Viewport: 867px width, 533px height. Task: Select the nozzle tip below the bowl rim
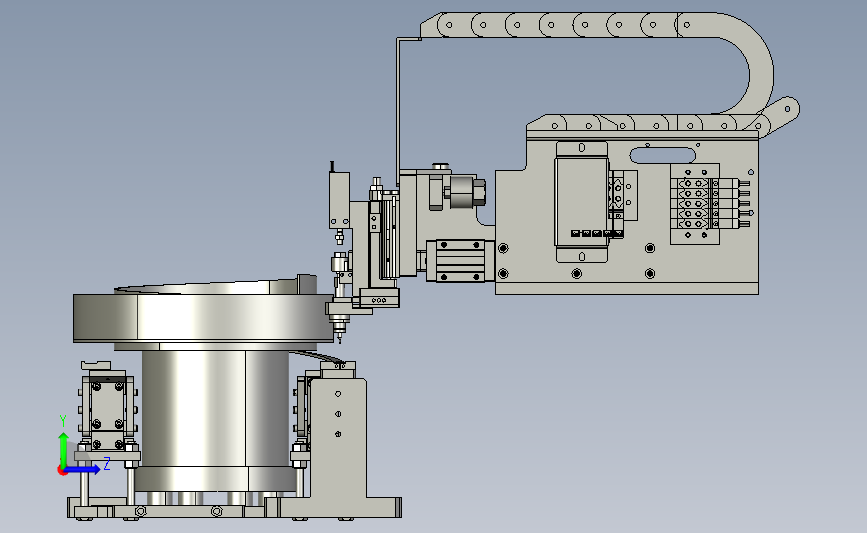tap(339, 336)
